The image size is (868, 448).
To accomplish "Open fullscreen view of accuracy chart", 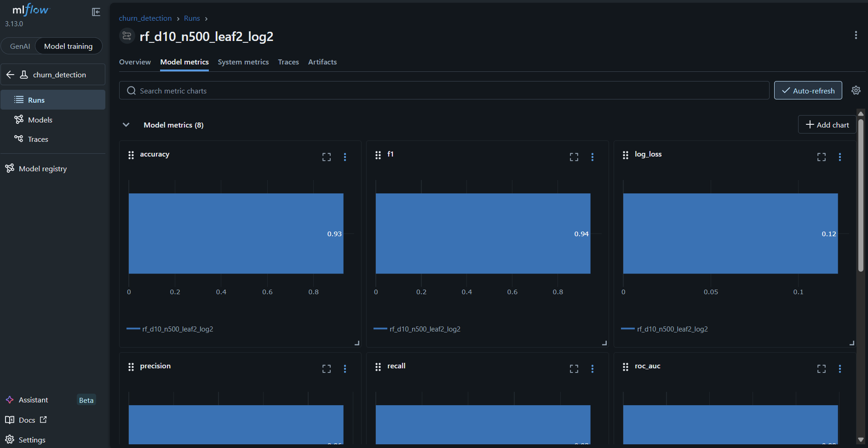I will [327, 157].
